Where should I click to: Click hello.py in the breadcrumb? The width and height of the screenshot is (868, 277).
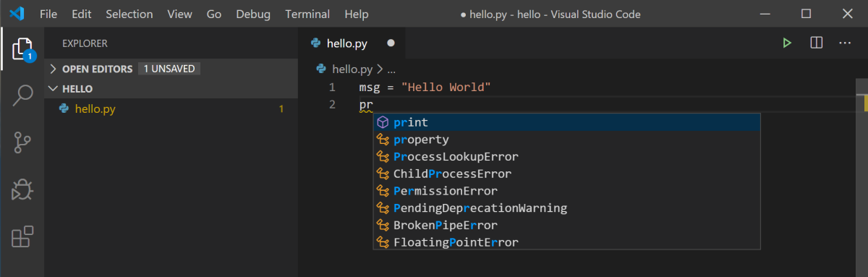pos(352,69)
